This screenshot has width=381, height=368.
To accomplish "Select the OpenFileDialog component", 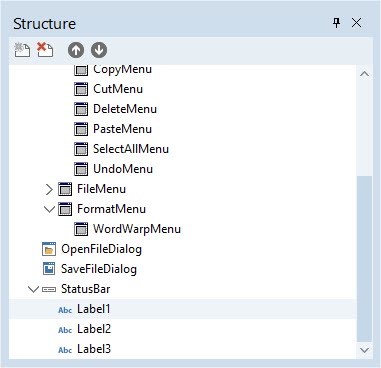I will coord(101,249).
